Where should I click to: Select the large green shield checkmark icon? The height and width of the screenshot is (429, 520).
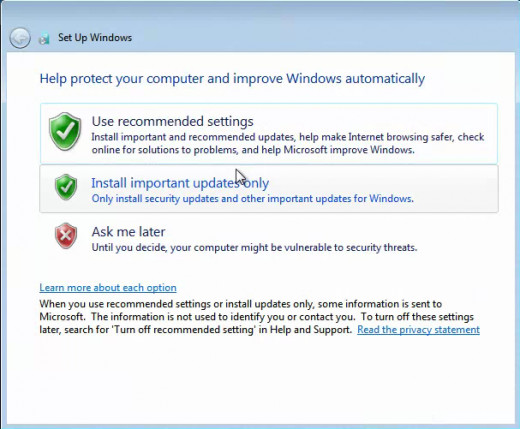coord(65,132)
